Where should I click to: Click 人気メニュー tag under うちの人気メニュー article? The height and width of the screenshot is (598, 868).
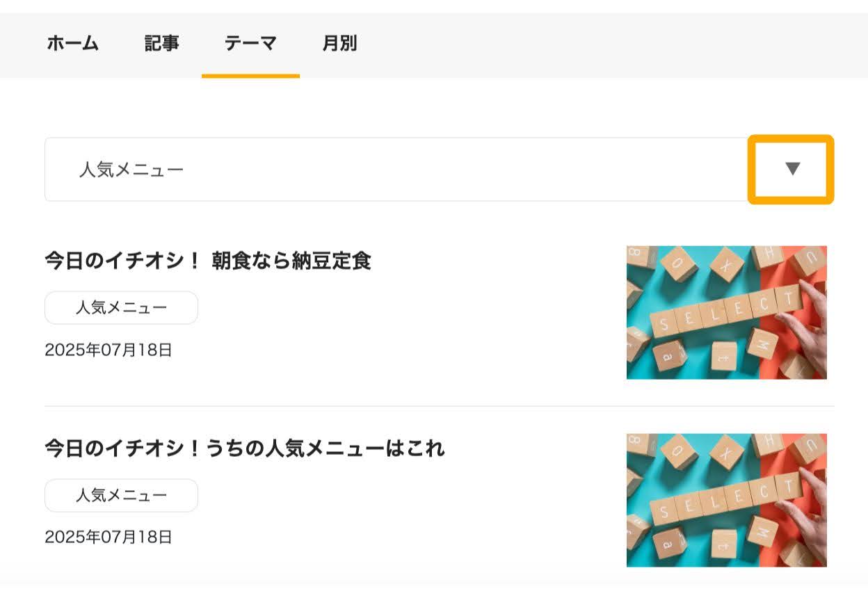point(121,495)
